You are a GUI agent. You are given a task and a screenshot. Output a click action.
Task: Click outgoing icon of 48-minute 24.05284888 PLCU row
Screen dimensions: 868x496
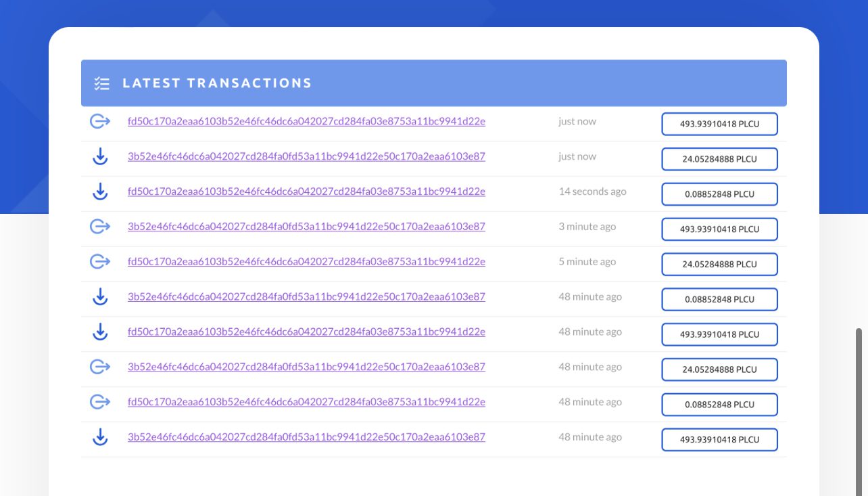[100, 367]
